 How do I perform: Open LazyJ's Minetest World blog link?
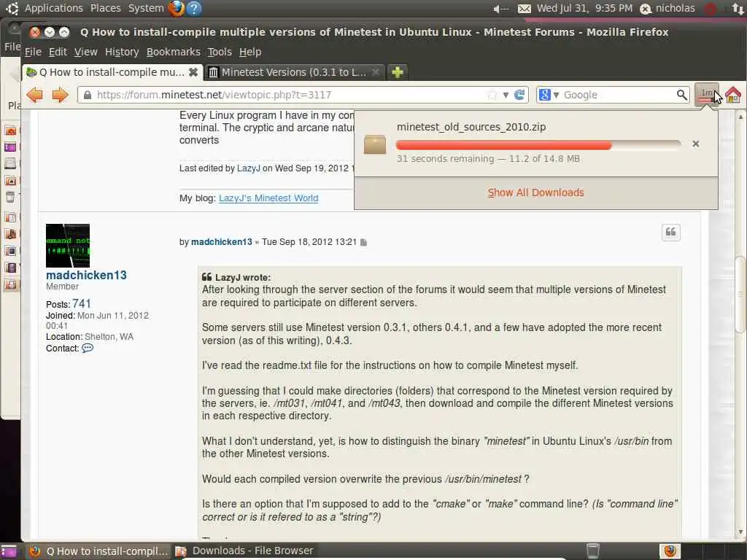268,198
